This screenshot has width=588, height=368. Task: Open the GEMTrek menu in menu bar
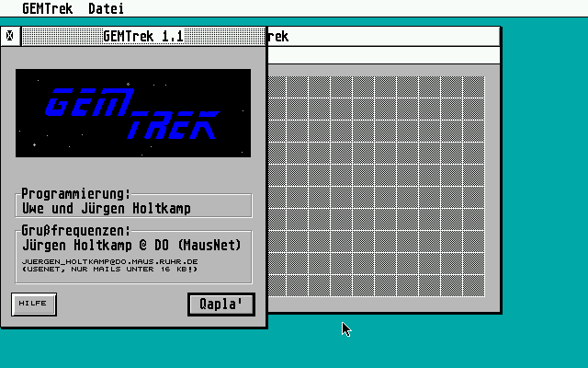pyautogui.click(x=47, y=8)
